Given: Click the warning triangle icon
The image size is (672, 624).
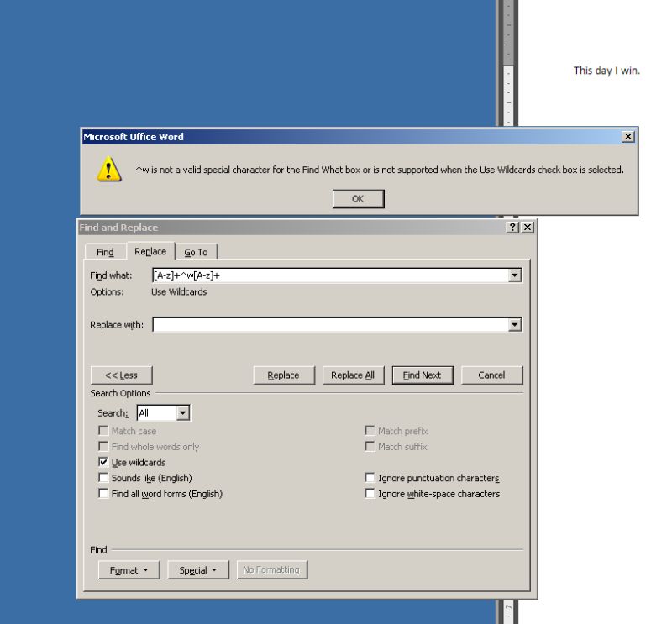Looking at the screenshot, I should (109, 169).
